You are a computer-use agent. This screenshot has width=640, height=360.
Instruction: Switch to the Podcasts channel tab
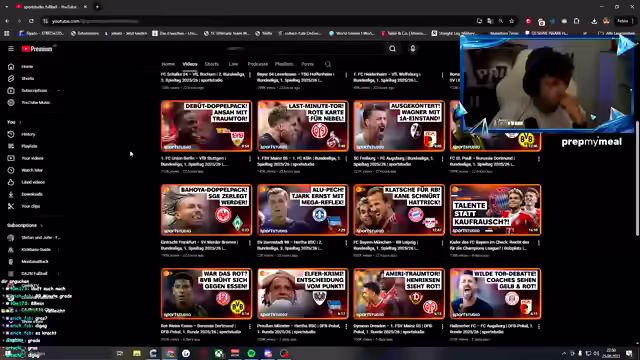[258, 64]
